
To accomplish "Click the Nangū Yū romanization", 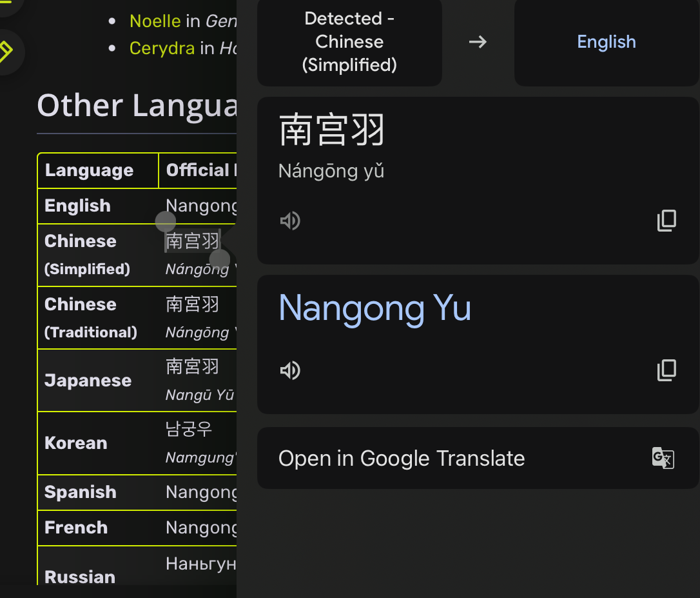I will coord(200,395).
